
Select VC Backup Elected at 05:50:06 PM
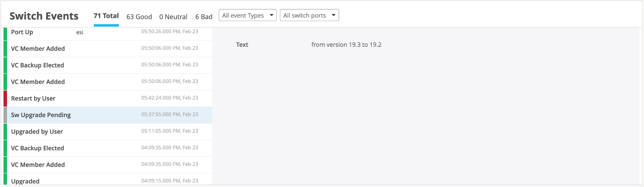[37, 65]
